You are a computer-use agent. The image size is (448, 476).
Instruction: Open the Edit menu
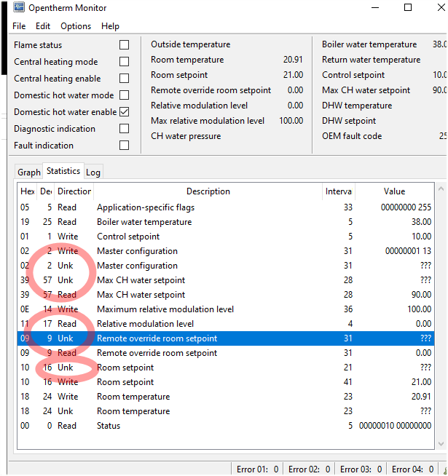(x=43, y=26)
